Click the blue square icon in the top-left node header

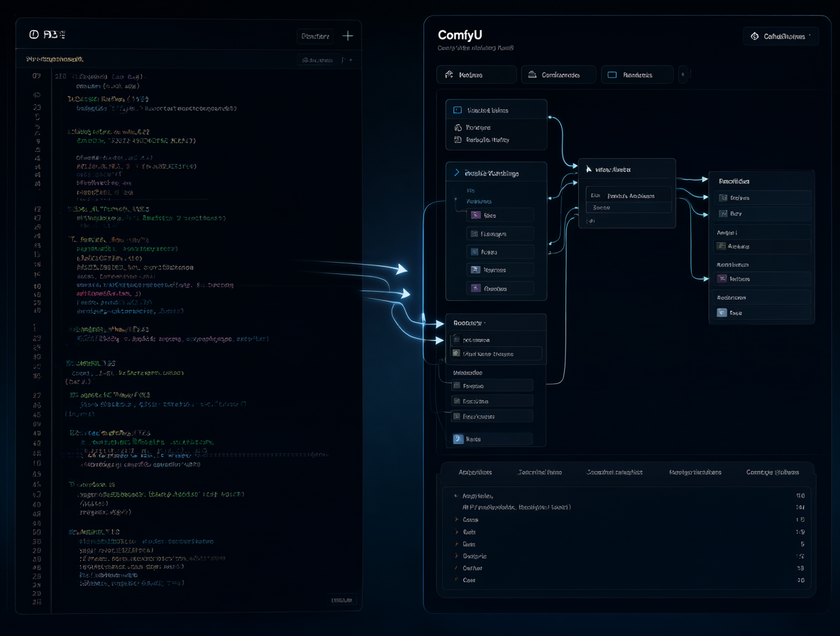458,110
